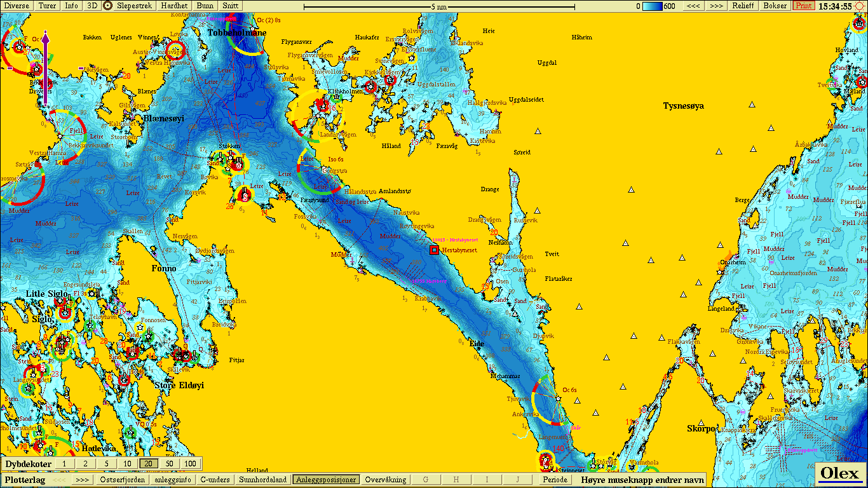
Task: Click the Flatatåker place label
Action: [x=559, y=278]
